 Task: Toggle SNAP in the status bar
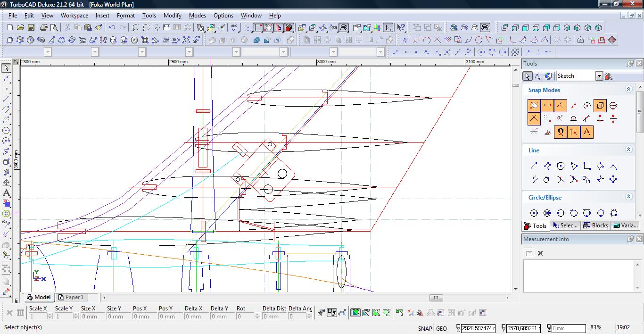coord(424,328)
